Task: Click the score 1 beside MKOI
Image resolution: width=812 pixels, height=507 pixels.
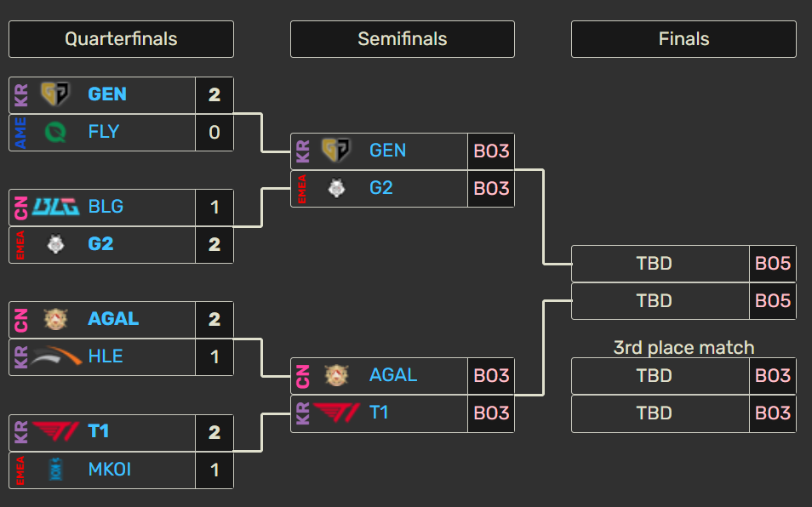Action: coord(214,470)
